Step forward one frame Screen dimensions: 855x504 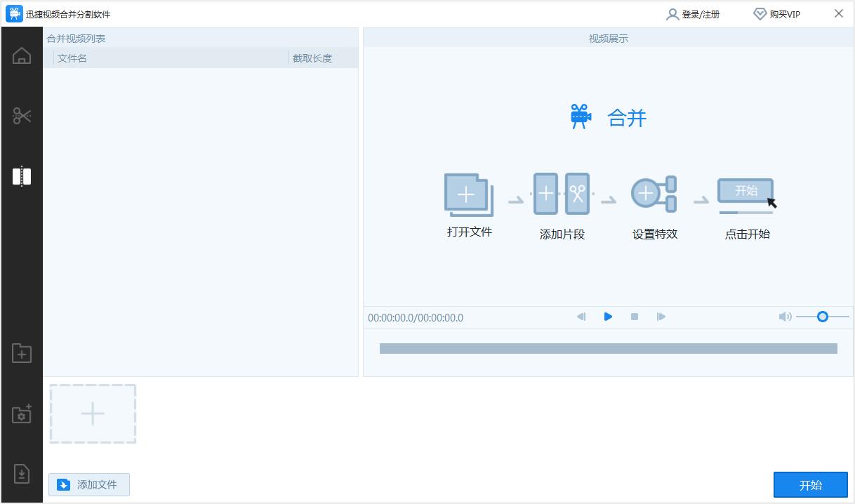(x=661, y=317)
